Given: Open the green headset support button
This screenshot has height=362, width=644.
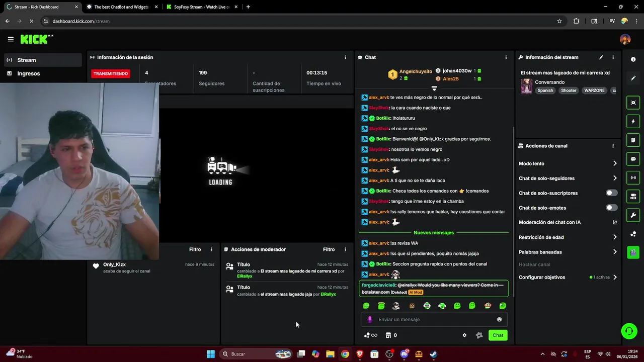Looking at the screenshot, I should point(628,330).
